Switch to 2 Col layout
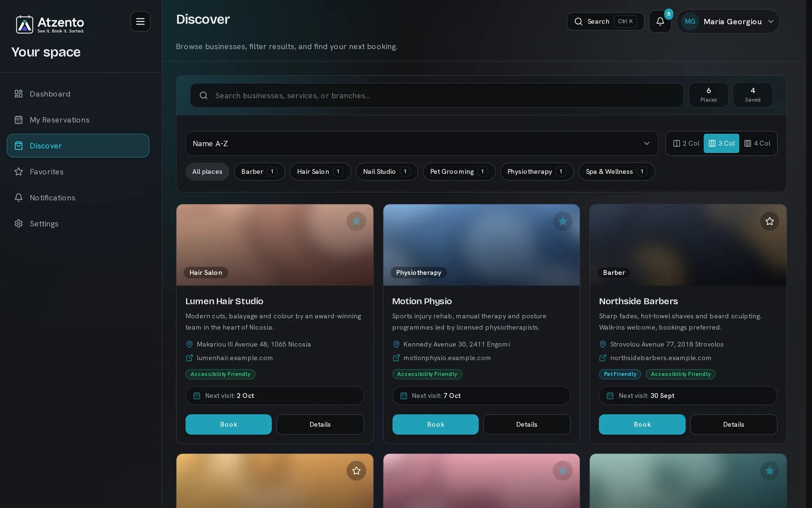The width and height of the screenshot is (812, 508). pos(686,143)
